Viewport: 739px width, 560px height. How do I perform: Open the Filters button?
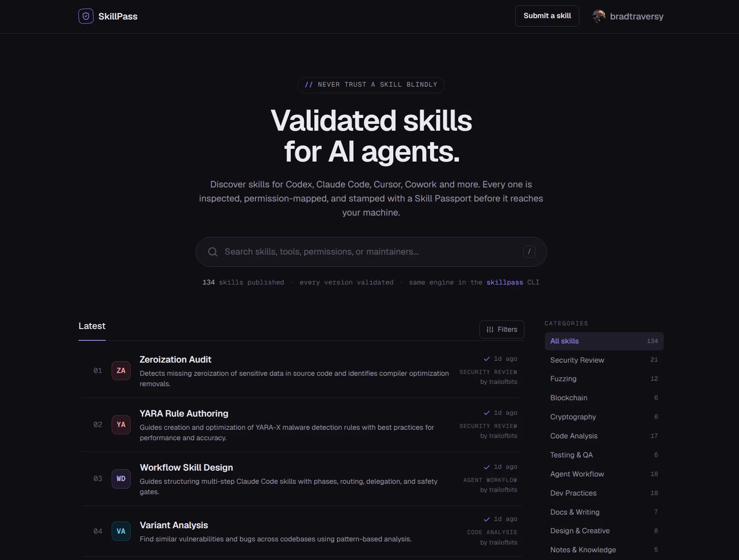(502, 329)
